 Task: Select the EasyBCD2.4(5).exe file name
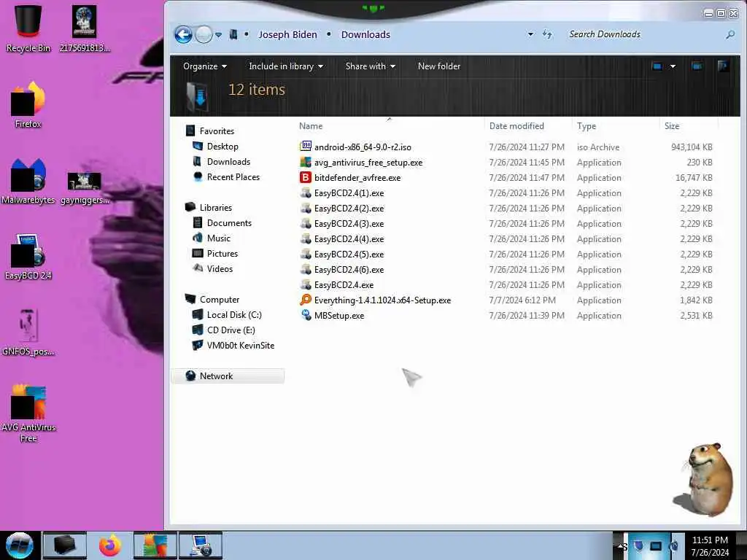click(x=349, y=254)
